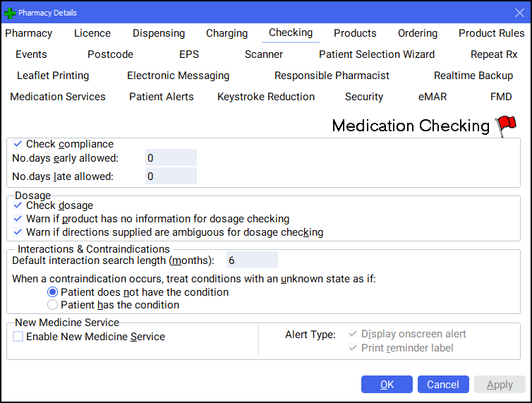Viewport: 532px width, 403px height.
Task: Click the No.days early allowed field
Action: (x=171, y=158)
